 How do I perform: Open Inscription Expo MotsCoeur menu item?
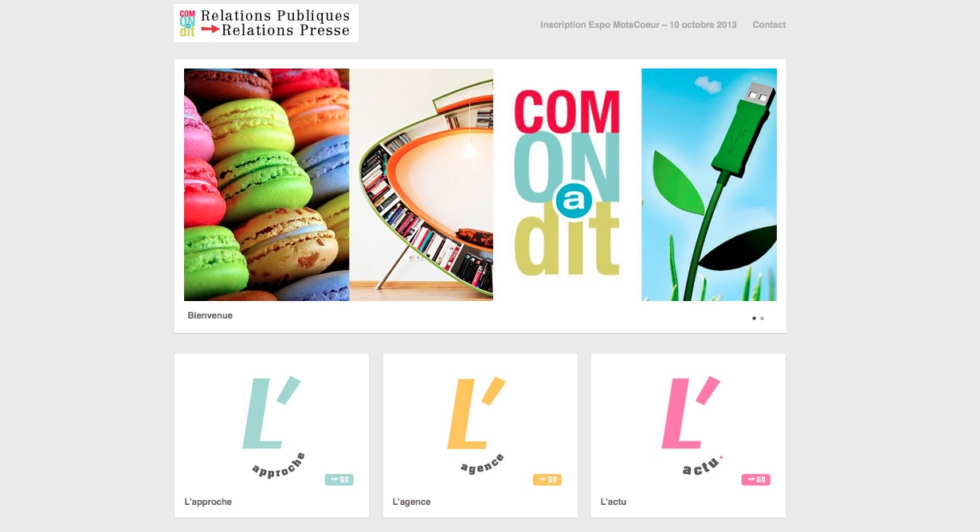click(x=638, y=25)
